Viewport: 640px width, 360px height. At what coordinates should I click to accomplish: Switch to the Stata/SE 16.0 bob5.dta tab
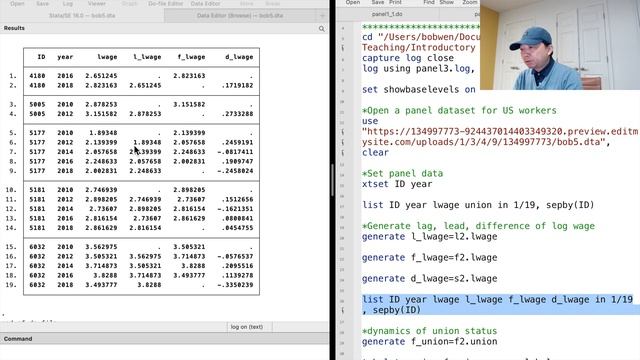[x=82, y=16]
